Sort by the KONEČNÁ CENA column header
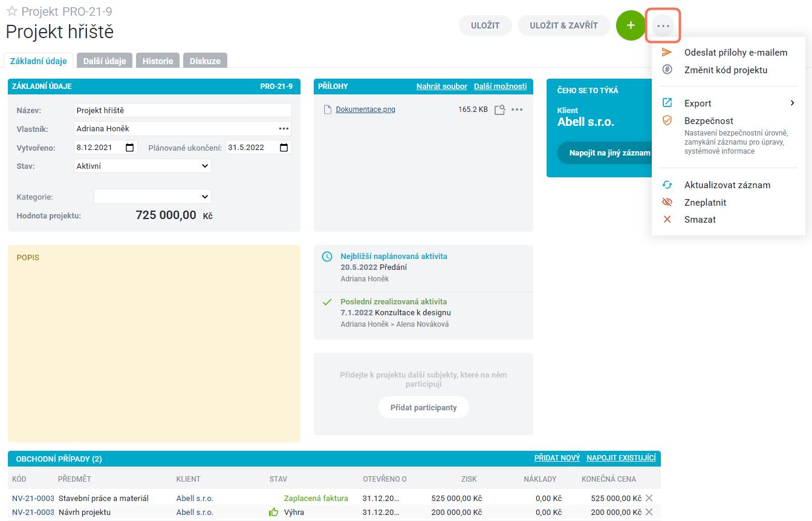 609,479
